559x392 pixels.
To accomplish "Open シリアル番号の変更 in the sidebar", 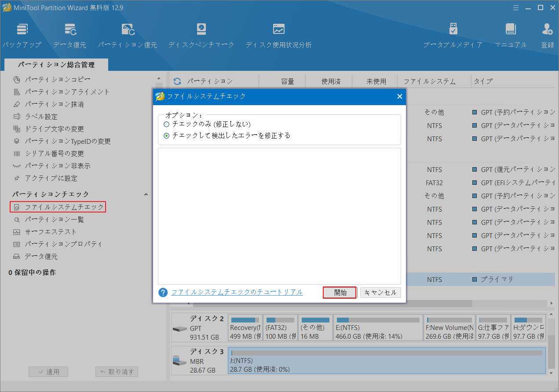I will 54,154.
